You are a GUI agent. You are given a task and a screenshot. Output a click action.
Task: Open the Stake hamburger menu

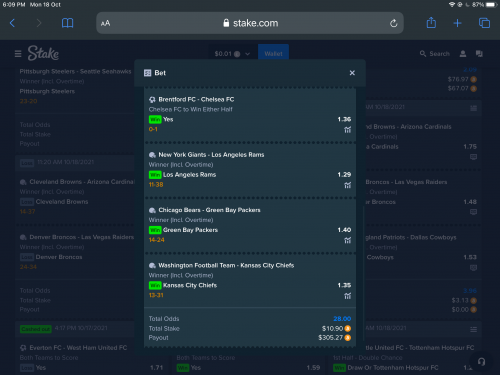(x=18, y=54)
